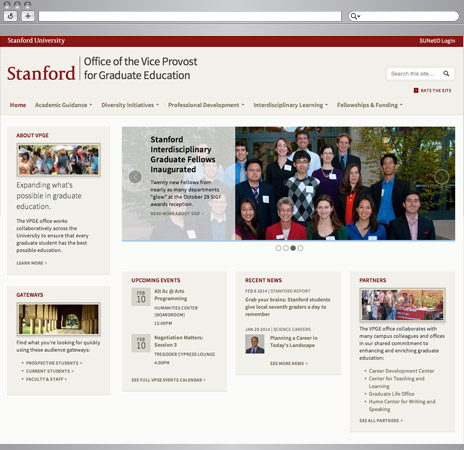Image resolution: width=464 pixels, height=450 pixels.
Task: Open the browser search engine dropdown arrow
Action: pos(359,16)
